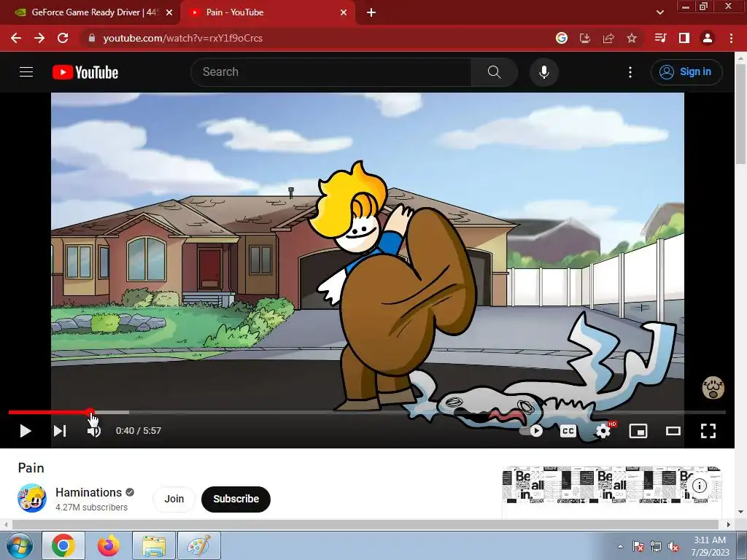Click Action Center flag tray icon
This screenshot has height=560, width=747.
click(x=638, y=547)
